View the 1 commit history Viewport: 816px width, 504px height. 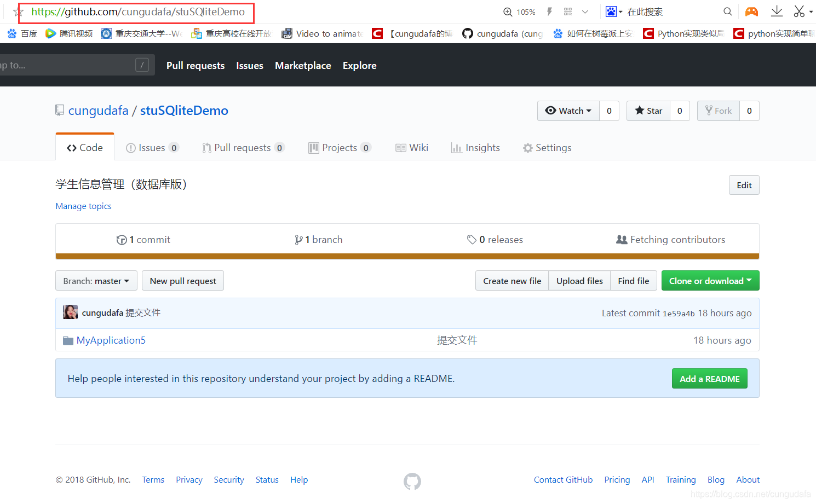pyautogui.click(x=143, y=240)
